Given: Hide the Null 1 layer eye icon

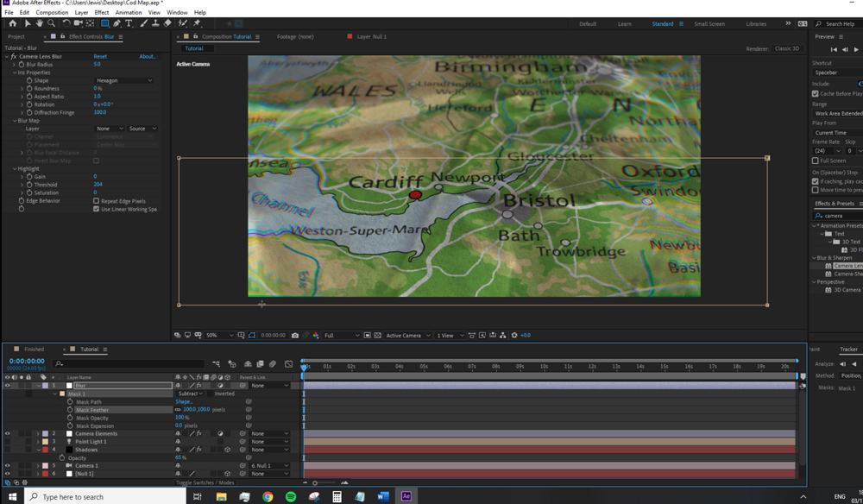Looking at the screenshot, I should (x=7, y=474).
